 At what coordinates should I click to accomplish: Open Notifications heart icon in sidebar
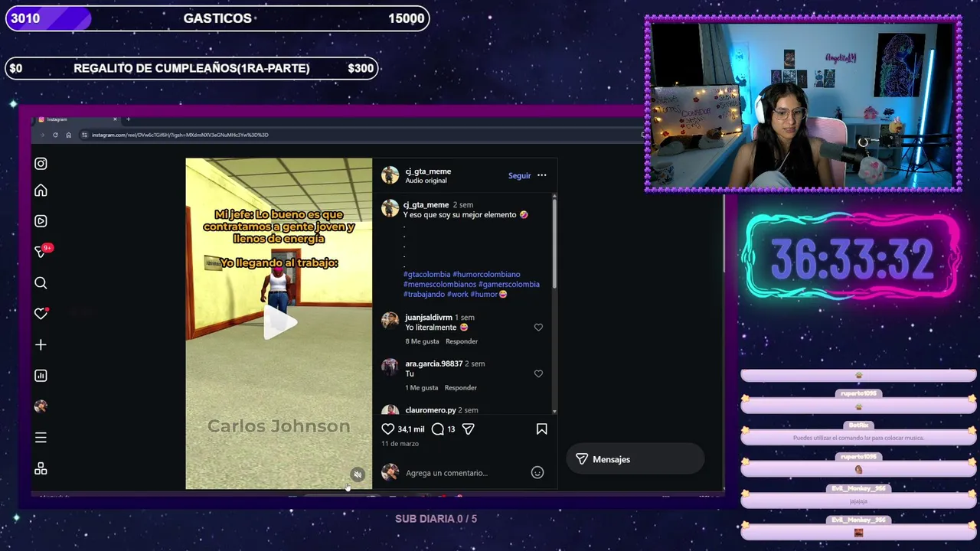click(41, 314)
